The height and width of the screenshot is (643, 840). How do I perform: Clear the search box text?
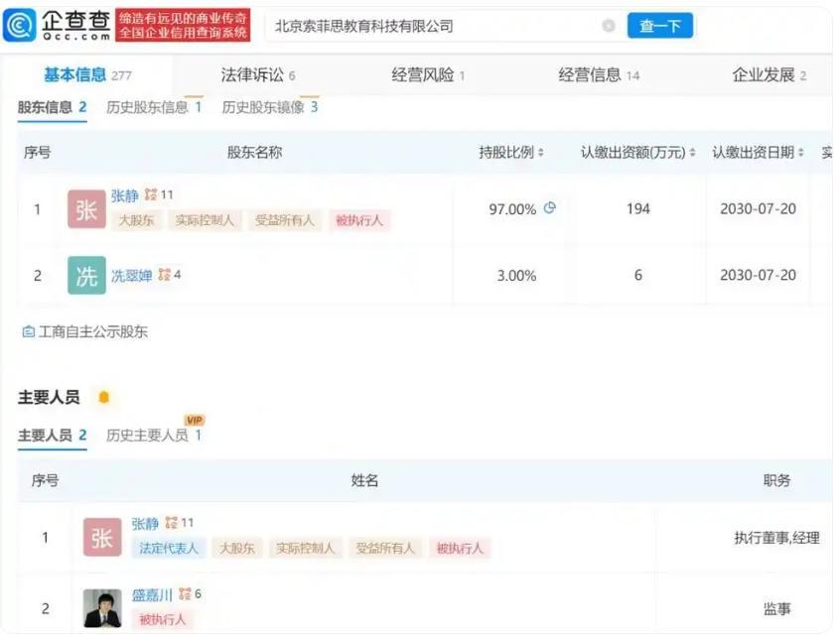(x=608, y=26)
